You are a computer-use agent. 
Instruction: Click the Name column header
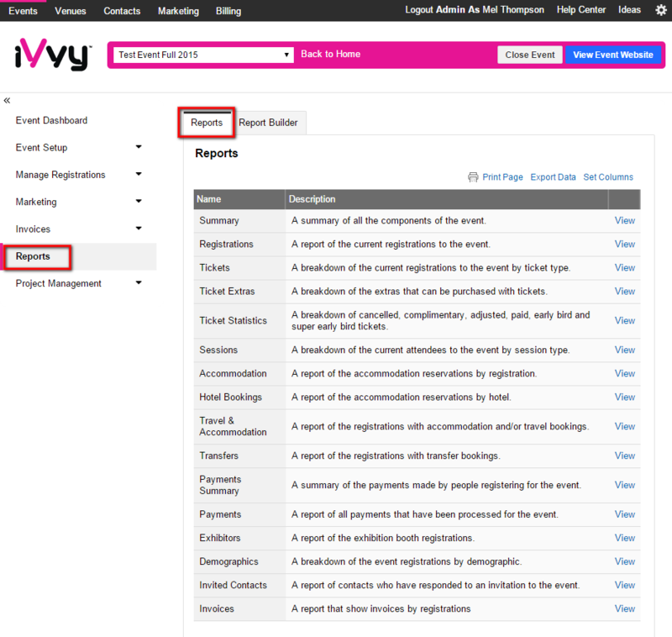click(239, 199)
